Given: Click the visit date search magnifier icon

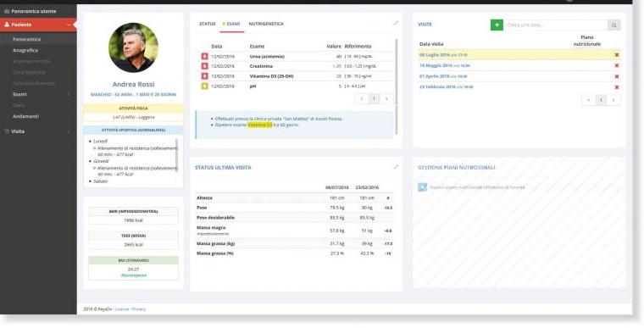Looking at the screenshot, I should coord(614,25).
